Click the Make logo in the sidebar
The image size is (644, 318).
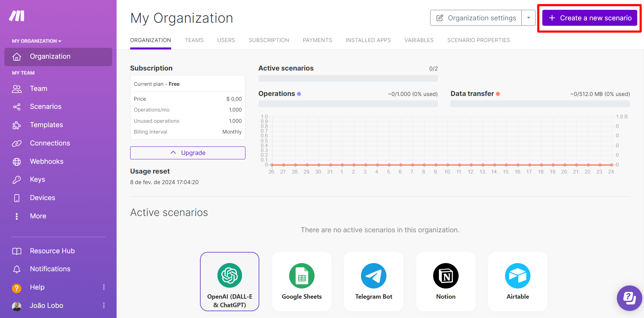(17, 16)
